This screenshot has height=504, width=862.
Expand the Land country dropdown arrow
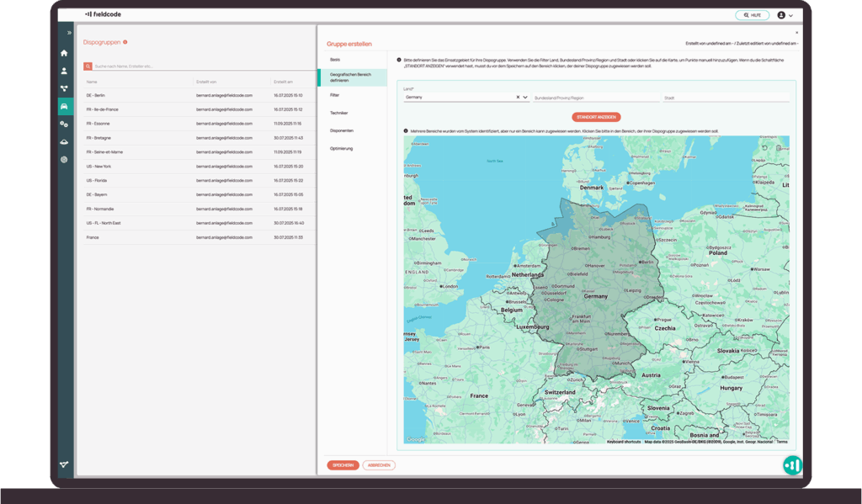[525, 98]
